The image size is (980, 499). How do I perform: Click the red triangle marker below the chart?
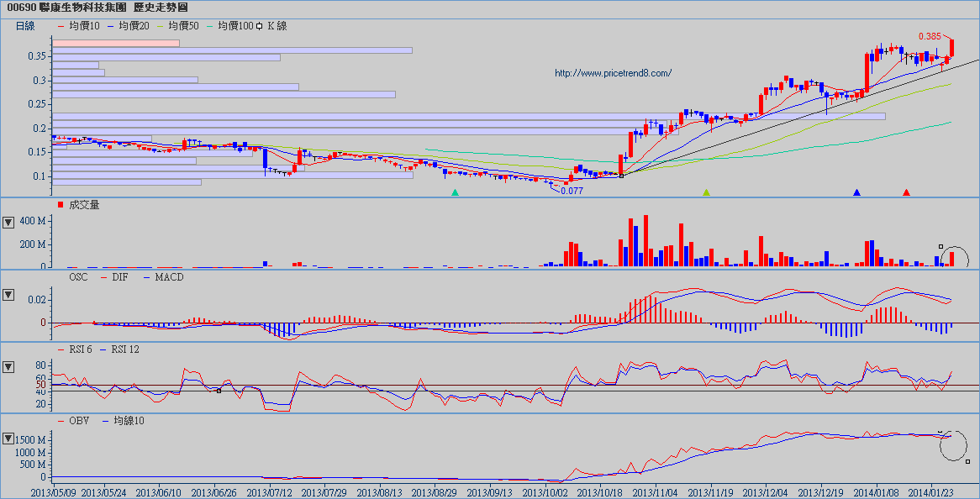click(906, 193)
